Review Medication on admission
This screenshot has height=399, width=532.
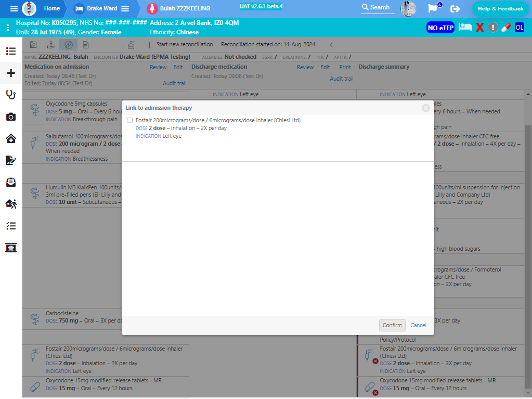pyautogui.click(x=158, y=67)
